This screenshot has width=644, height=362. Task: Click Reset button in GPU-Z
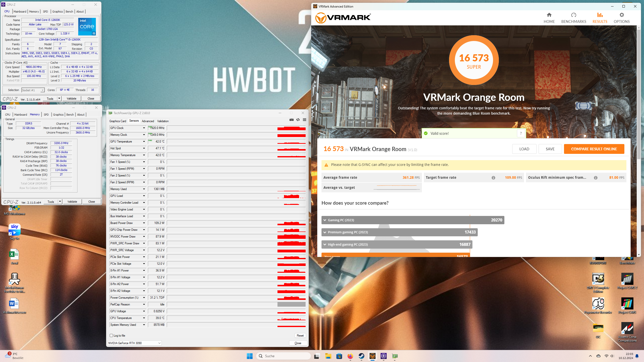tap(300, 335)
